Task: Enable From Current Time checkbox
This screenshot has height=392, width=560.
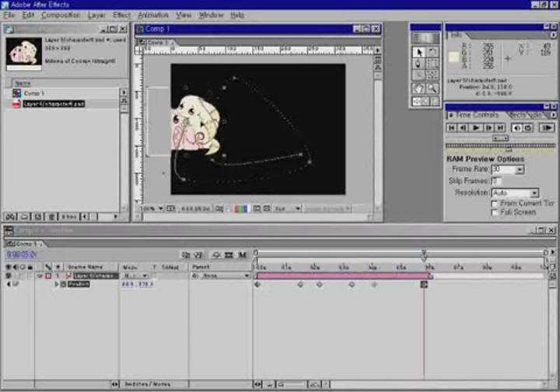Action: [495, 204]
